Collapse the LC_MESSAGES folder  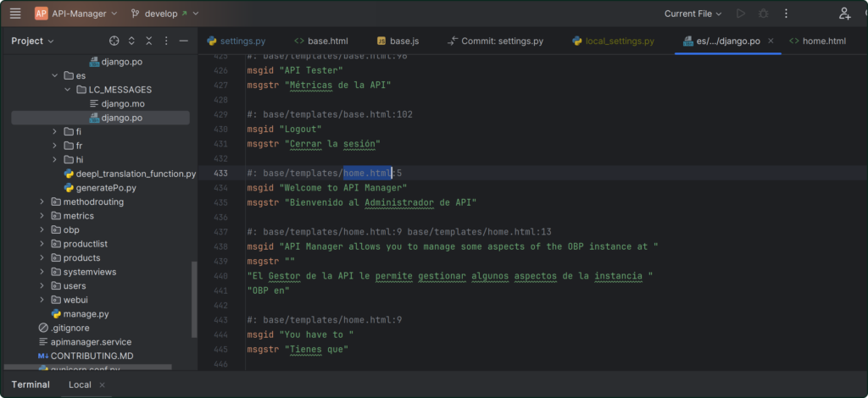click(x=68, y=90)
